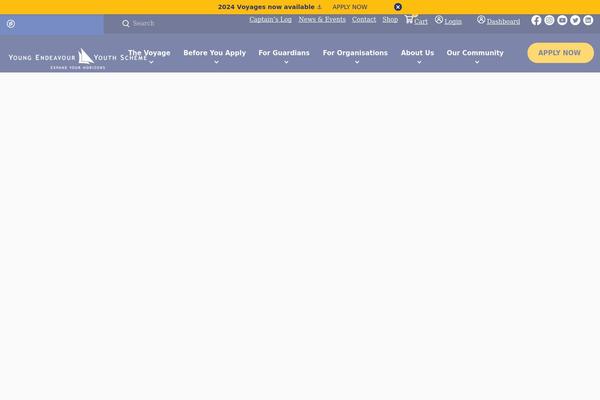Open The Voyage menu
Image resolution: width=600 pixels, height=400 pixels.
pyautogui.click(x=149, y=53)
